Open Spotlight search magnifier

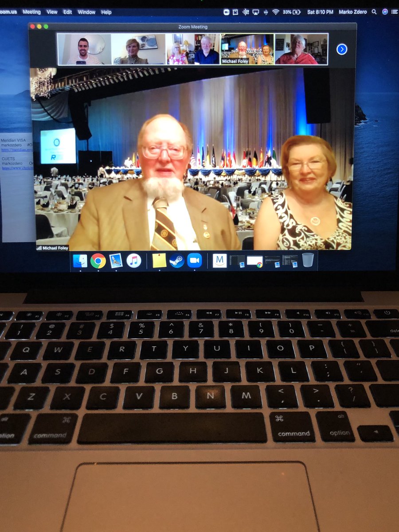374,12
